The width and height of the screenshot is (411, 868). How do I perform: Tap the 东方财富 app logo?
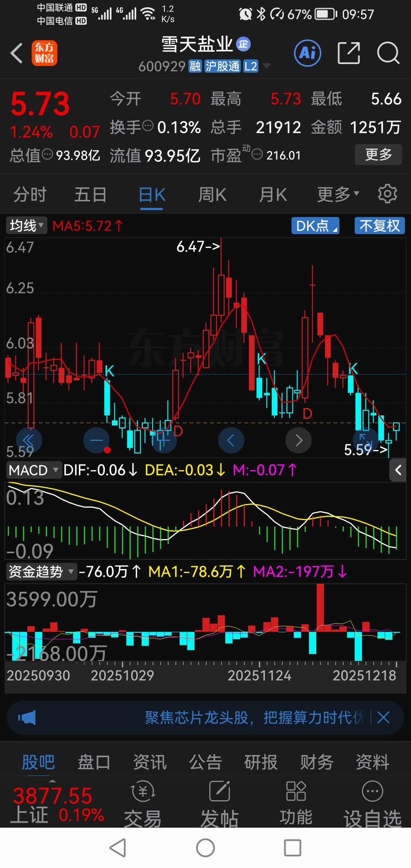(x=45, y=53)
